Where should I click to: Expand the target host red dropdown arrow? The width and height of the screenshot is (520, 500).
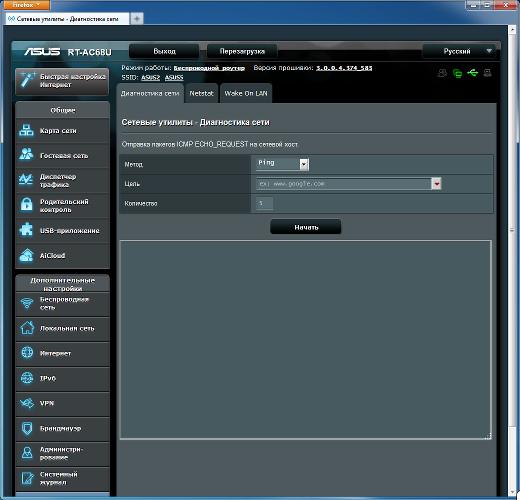[x=436, y=183]
